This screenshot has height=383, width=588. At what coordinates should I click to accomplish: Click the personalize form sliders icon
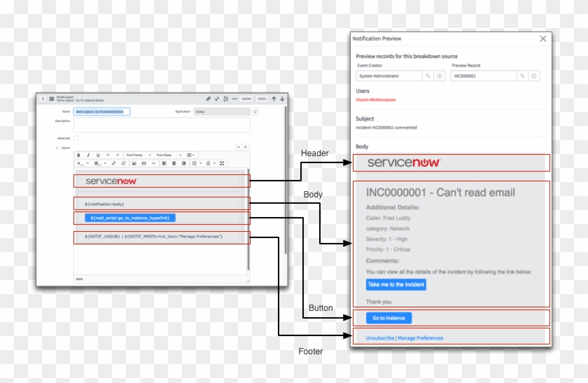coord(225,99)
